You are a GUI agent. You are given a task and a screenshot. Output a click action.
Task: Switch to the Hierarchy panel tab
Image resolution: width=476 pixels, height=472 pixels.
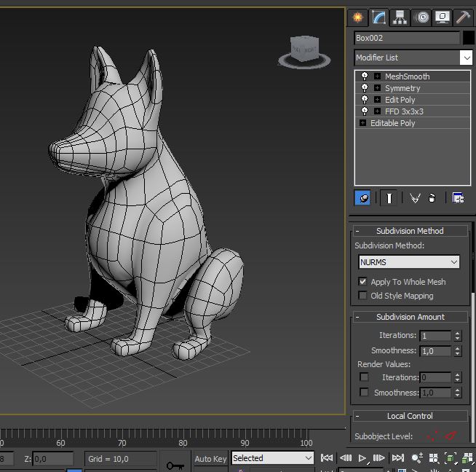coord(399,17)
